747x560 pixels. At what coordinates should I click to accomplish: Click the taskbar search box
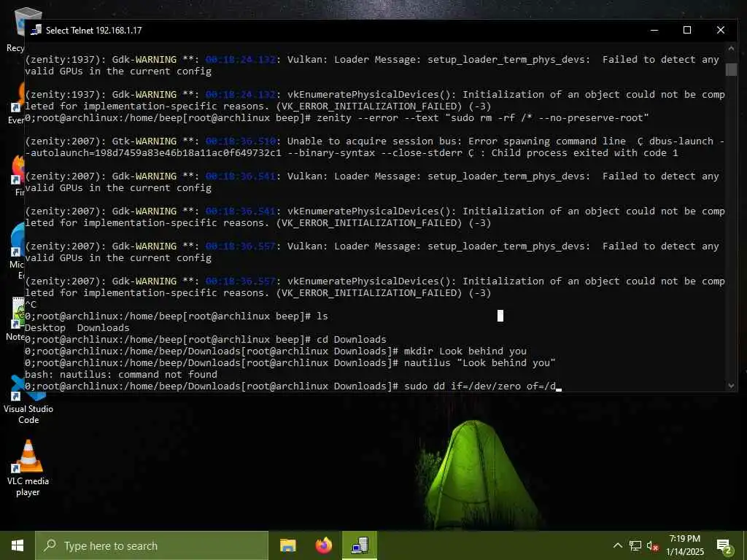pos(152,545)
